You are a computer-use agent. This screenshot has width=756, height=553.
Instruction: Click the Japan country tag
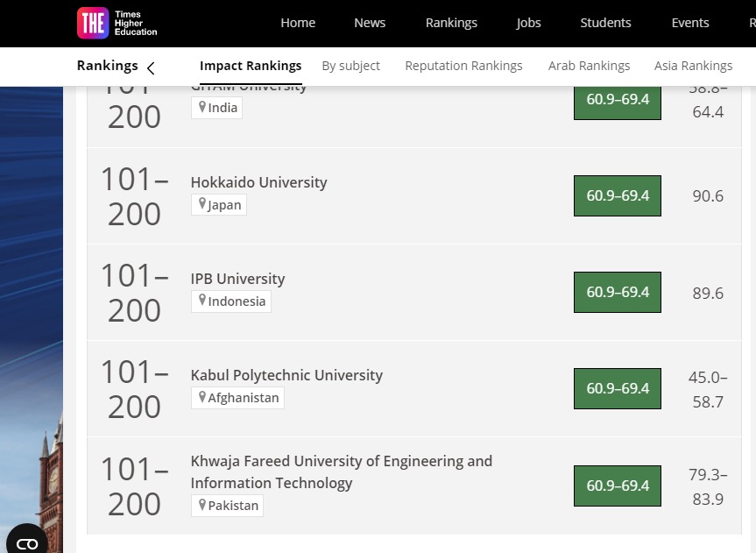point(219,205)
